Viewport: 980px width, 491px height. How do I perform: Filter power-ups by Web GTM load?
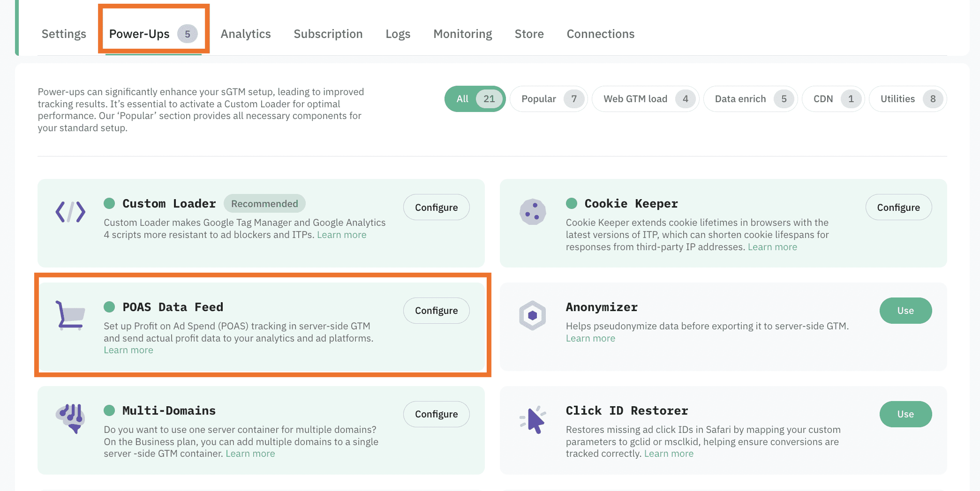pos(645,99)
